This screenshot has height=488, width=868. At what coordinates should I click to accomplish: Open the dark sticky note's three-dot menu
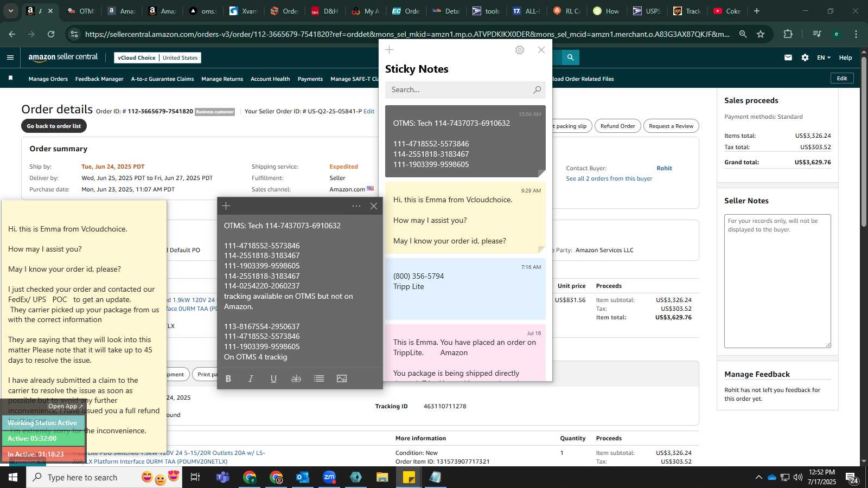pyautogui.click(x=356, y=206)
